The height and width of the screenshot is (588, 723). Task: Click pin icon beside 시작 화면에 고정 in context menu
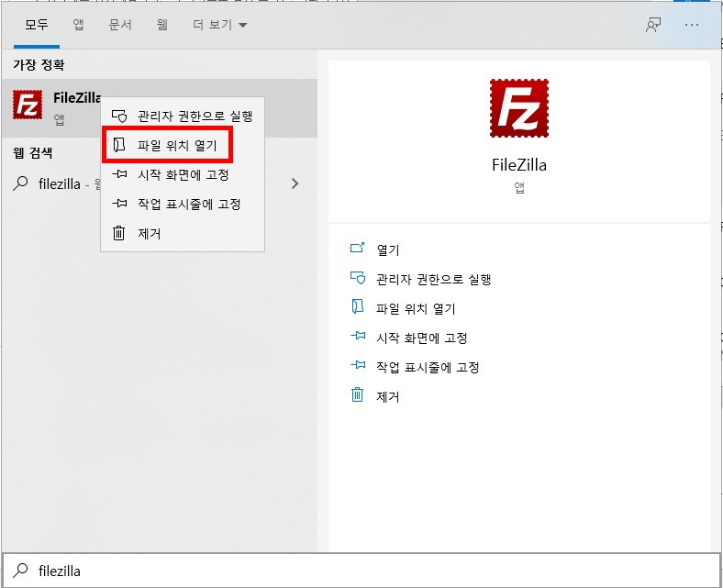(x=119, y=174)
